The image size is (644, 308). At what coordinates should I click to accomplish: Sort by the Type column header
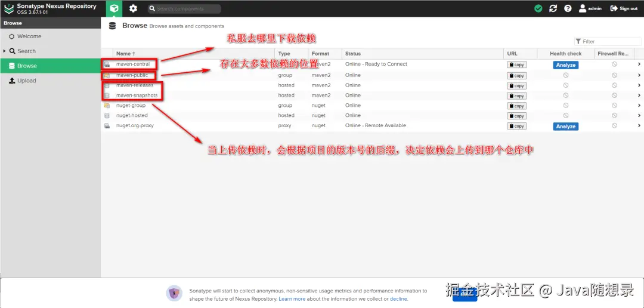tap(292, 54)
